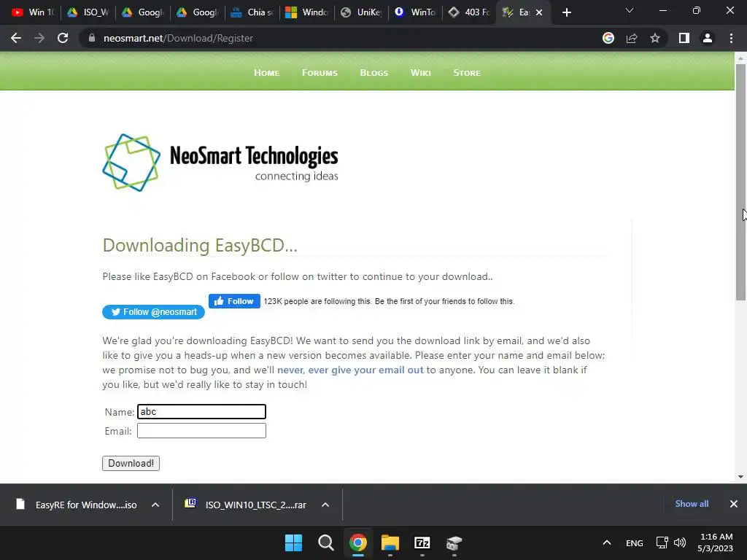Click the page vertical scrollbar thumb

click(740, 182)
